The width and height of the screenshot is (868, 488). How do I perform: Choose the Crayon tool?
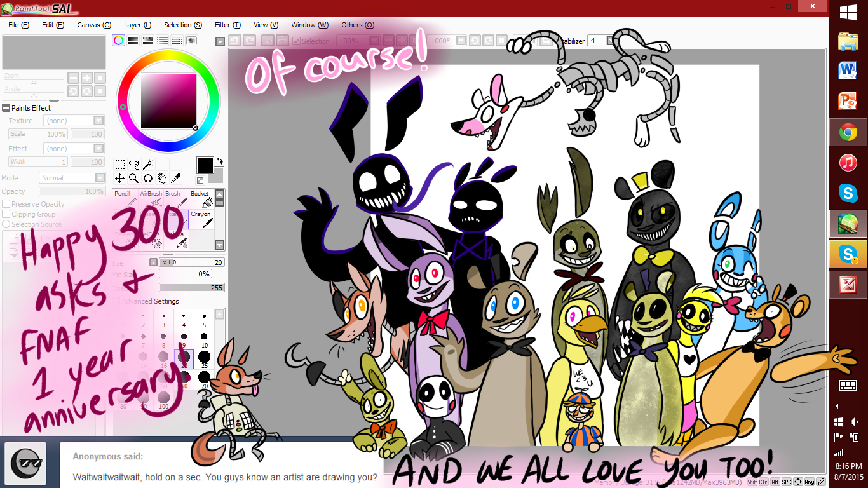[x=201, y=219]
